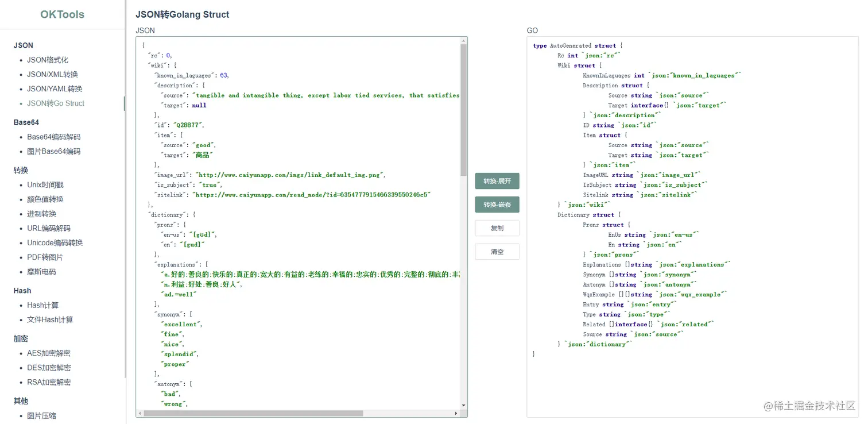
Task: Open DES加密解密 tool
Action: (49, 368)
